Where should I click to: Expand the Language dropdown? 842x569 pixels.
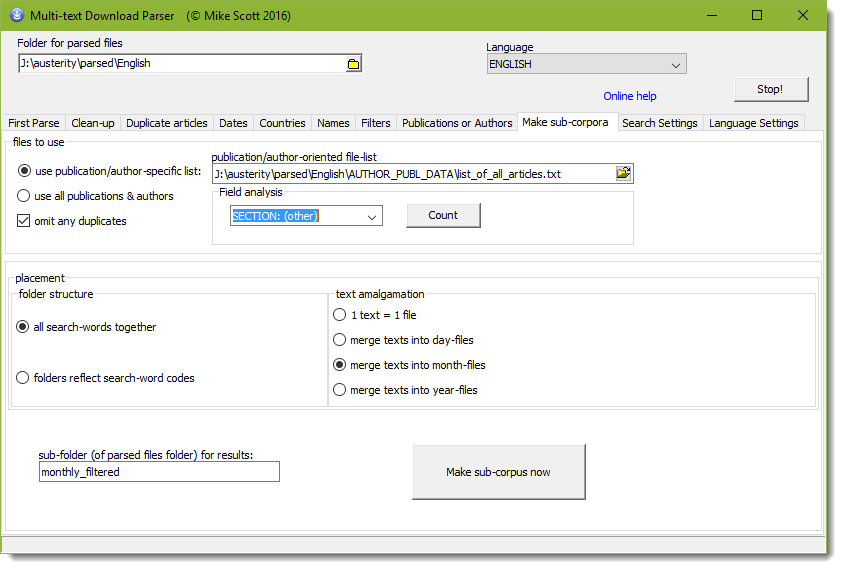[x=676, y=64]
